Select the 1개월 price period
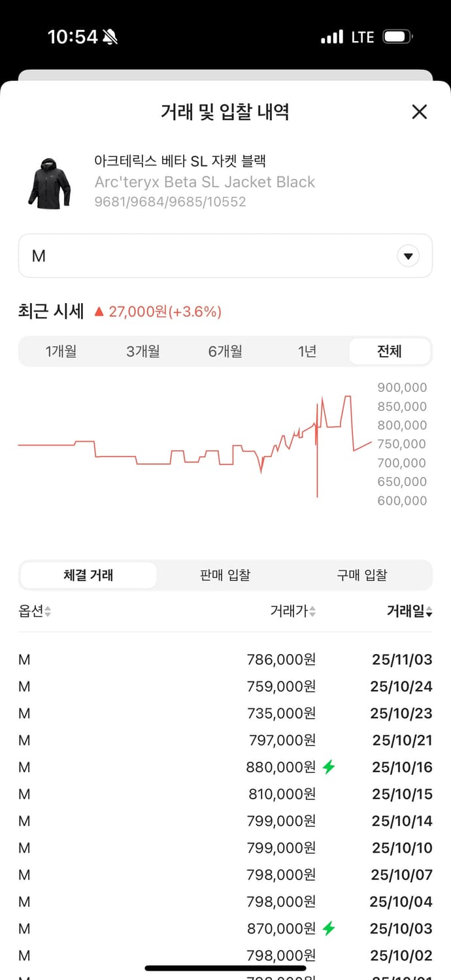The width and height of the screenshot is (451, 980). [x=61, y=351]
